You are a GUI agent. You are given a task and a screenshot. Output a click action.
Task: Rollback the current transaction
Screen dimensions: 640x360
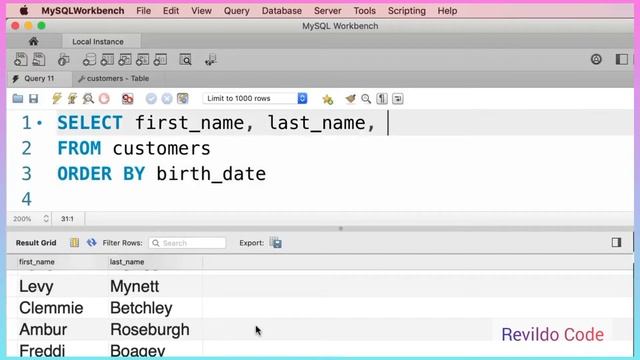click(167, 98)
